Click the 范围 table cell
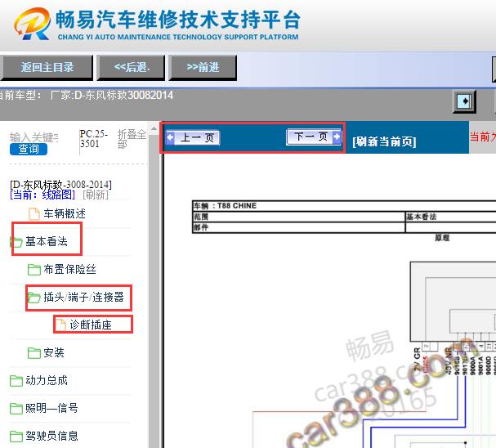This screenshot has height=448, width=496. (298, 217)
